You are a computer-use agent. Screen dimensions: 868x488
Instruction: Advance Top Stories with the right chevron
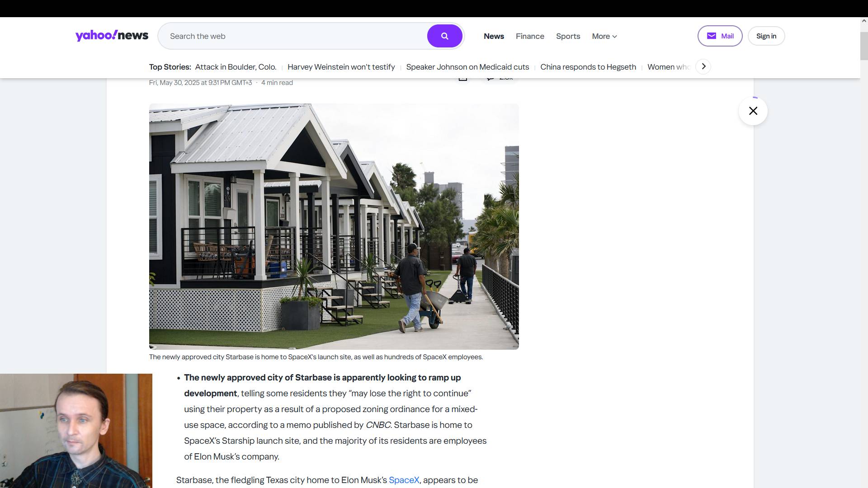pyautogui.click(x=703, y=66)
